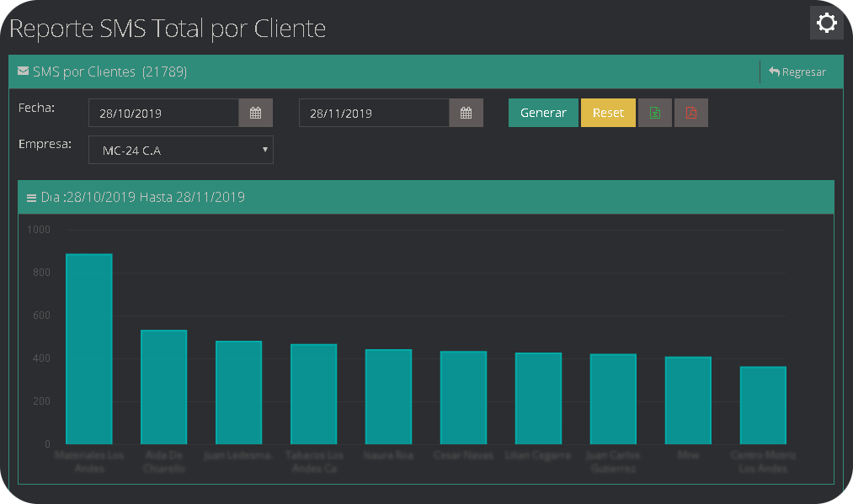The width and height of the screenshot is (853, 504).
Task: Click the yellow Reset button
Action: pyautogui.click(x=608, y=112)
